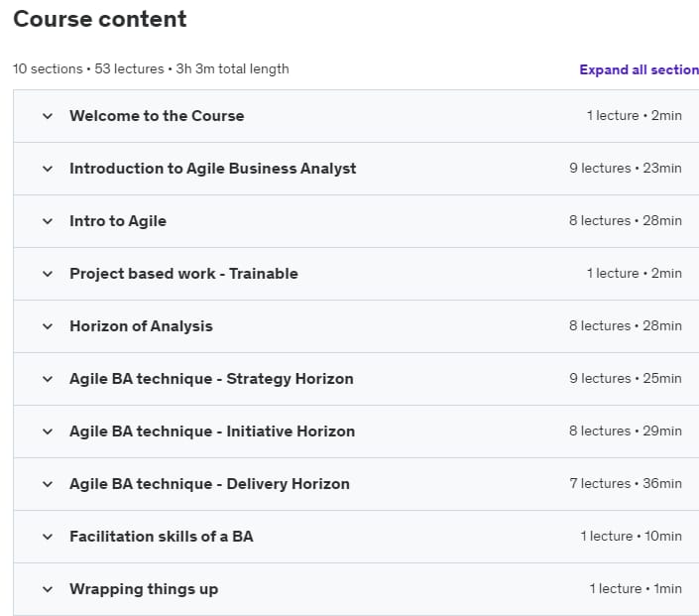Viewport: 699px width, 616px height.
Task: Expand chevron beside Project based work - Trainable
Action: coord(48,274)
